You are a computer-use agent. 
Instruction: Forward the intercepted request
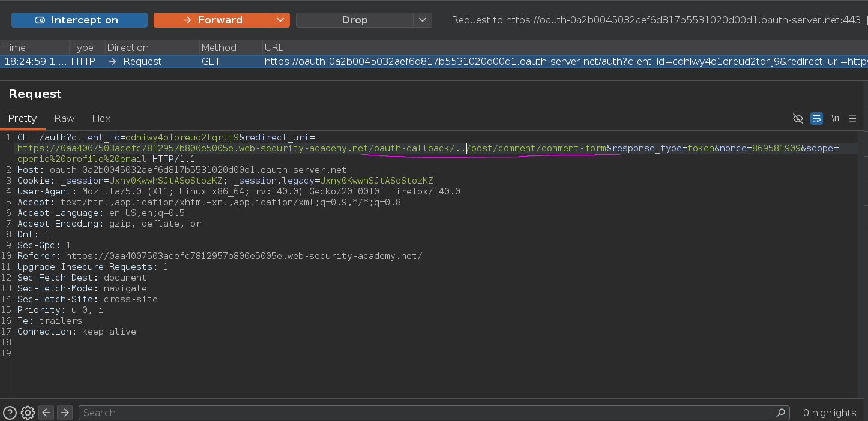click(x=212, y=20)
